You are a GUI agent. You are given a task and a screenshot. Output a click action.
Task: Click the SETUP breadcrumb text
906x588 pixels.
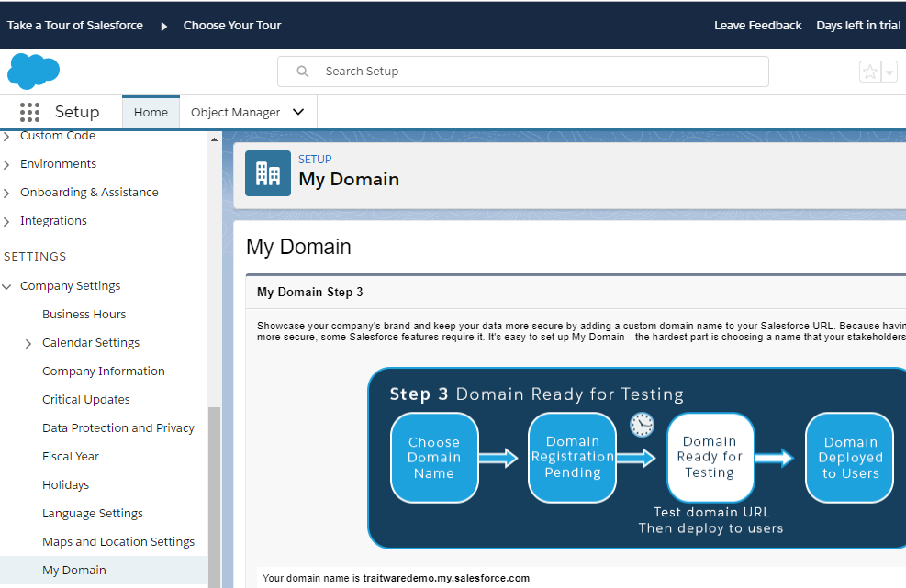tap(315, 160)
